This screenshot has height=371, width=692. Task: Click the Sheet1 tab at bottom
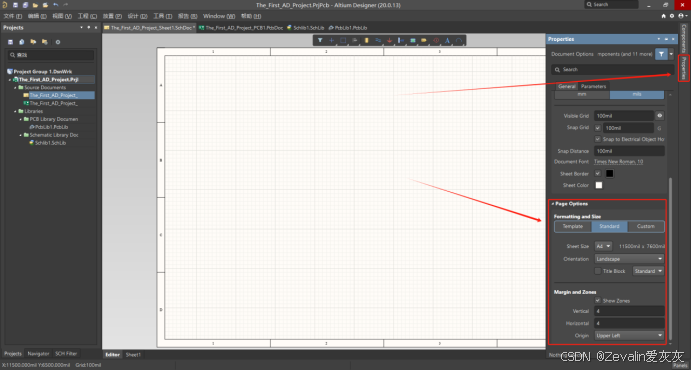133,354
